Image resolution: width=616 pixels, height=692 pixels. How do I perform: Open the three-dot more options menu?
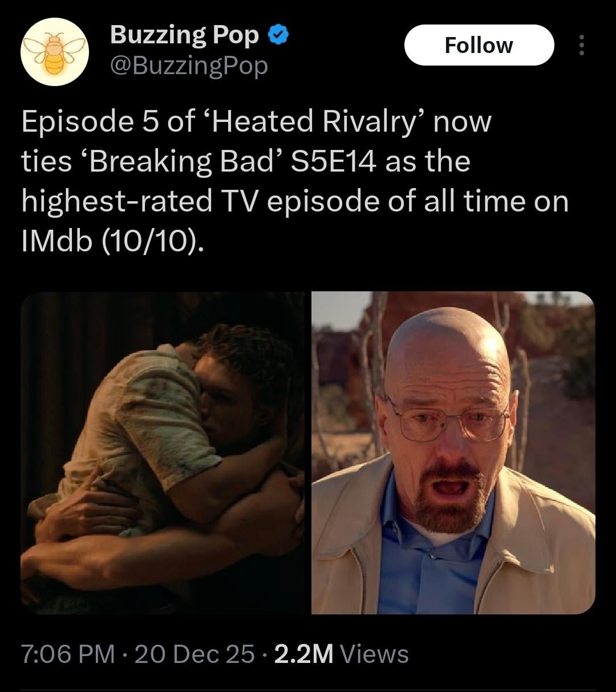[x=581, y=45]
